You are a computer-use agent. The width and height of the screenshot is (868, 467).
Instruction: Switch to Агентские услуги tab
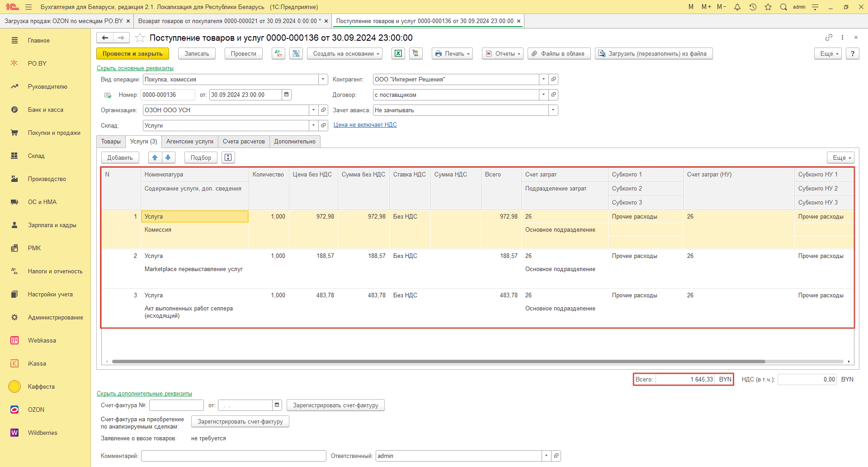pyautogui.click(x=190, y=141)
